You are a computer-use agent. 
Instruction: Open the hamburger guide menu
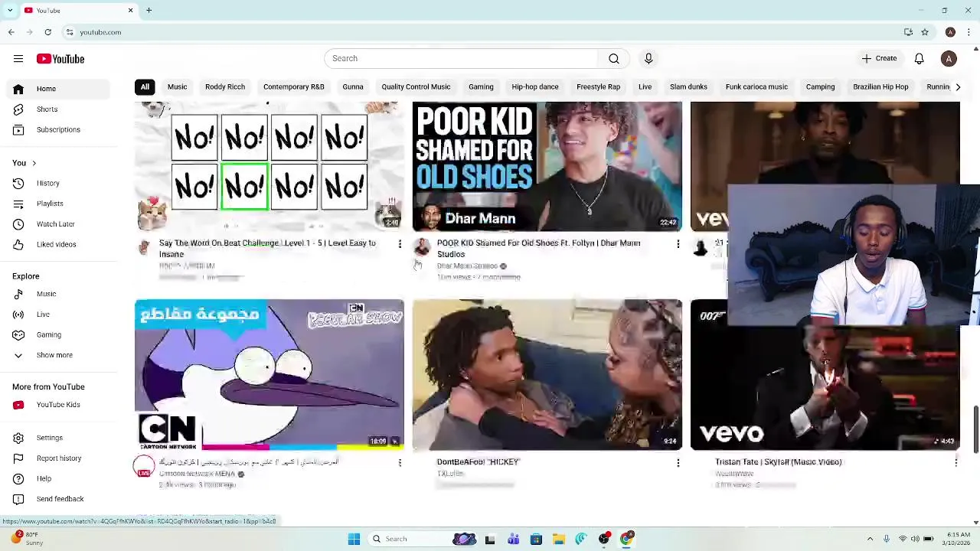tap(18, 59)
